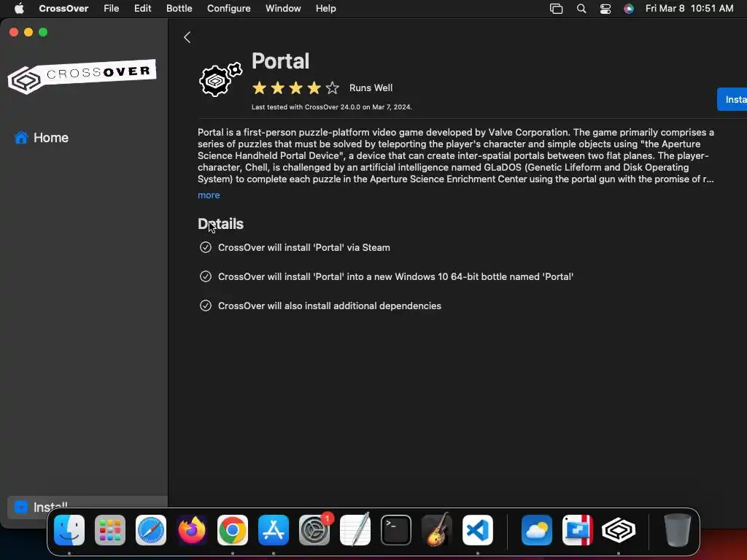The width and height of the screenshot is (747, 560).
Task: Open the red-striped window app in the Dock
Action: point(578,529)
